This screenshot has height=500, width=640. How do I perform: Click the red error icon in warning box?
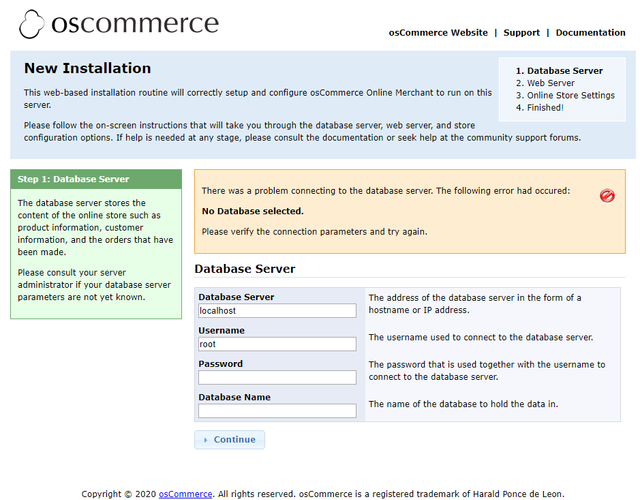[x=607, y=196]
